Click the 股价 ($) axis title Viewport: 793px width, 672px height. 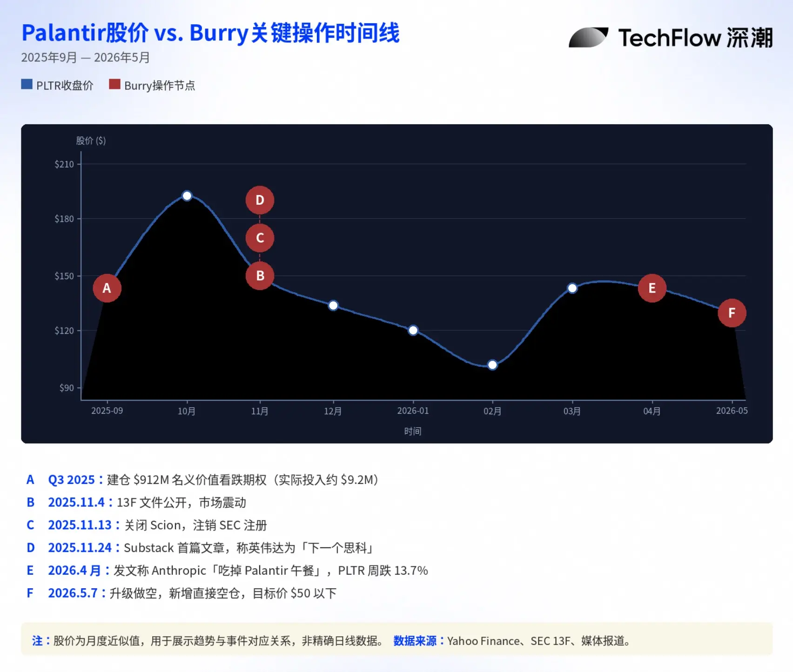[91, 141]
